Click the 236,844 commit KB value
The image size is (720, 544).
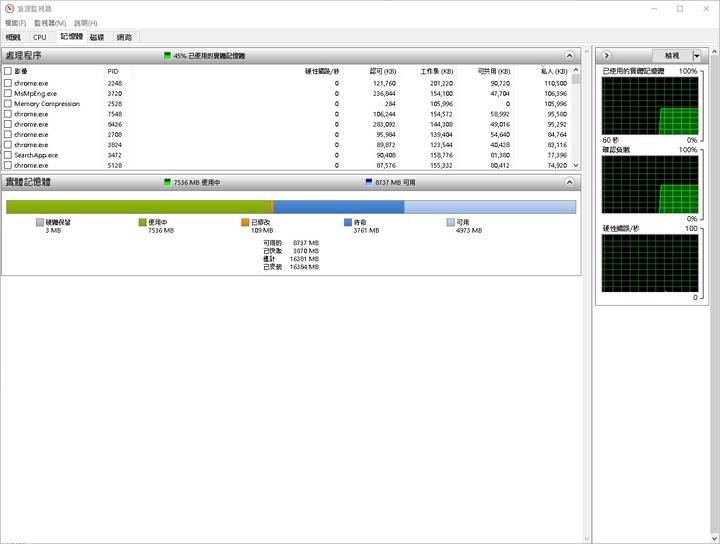point(384,93)
